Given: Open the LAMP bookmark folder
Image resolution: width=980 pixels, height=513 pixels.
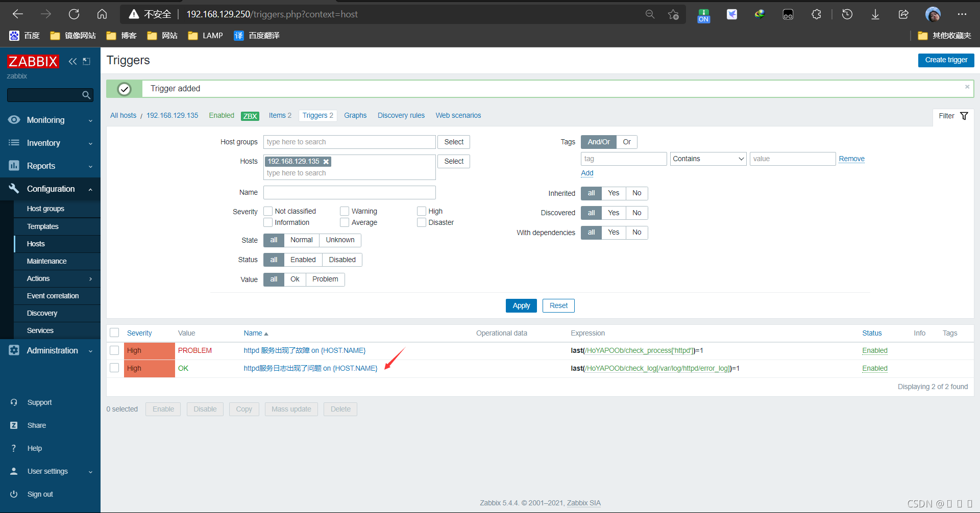Looking at the screenshot, I should click(206, 36).
